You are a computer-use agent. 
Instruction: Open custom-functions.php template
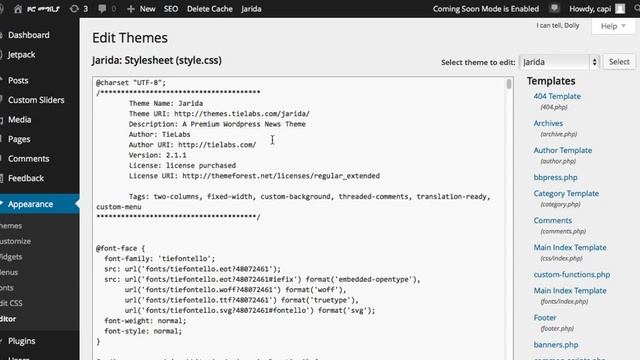[571, 275]
